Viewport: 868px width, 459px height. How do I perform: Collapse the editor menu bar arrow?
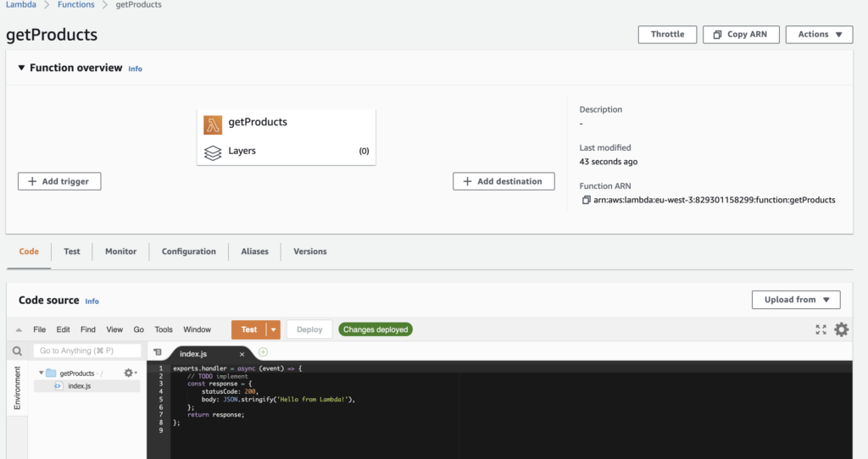(19, 329)
